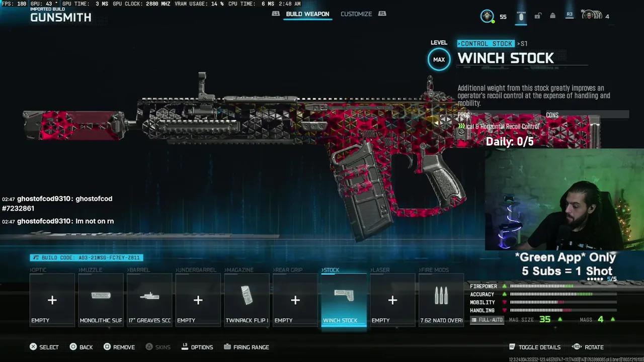
Task: Switch to the Build Weapon tab
Action: click(x=307, y=14)
